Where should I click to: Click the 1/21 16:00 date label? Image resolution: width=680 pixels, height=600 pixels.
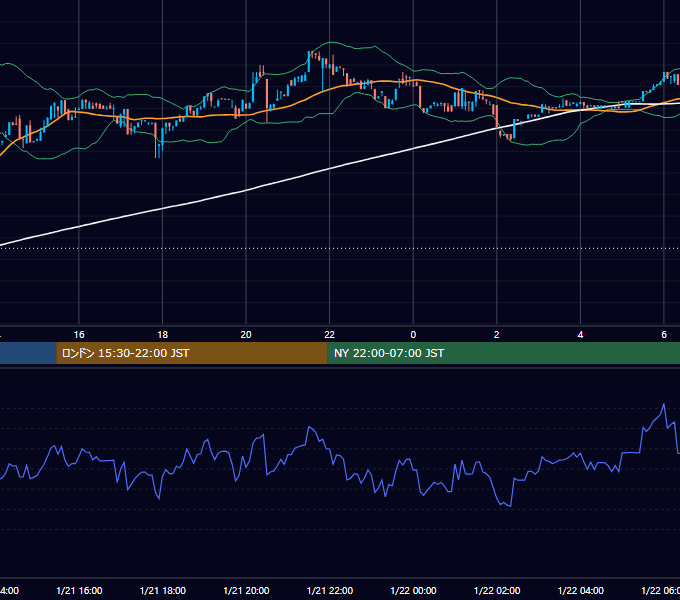pos(79,590)
